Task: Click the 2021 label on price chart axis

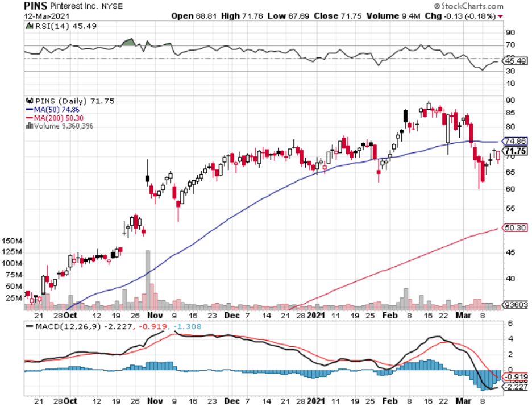Action: (316, 316)
